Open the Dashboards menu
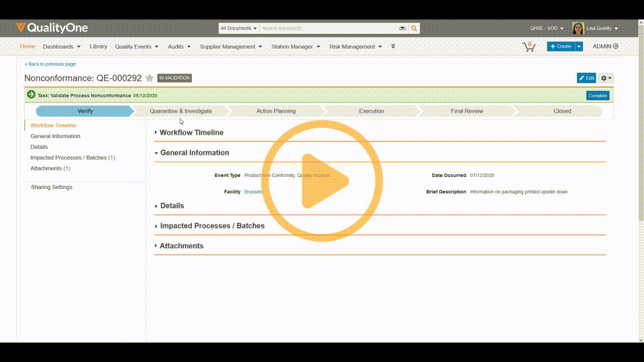This screenshot has width=644, height=362. pos(62,47)
